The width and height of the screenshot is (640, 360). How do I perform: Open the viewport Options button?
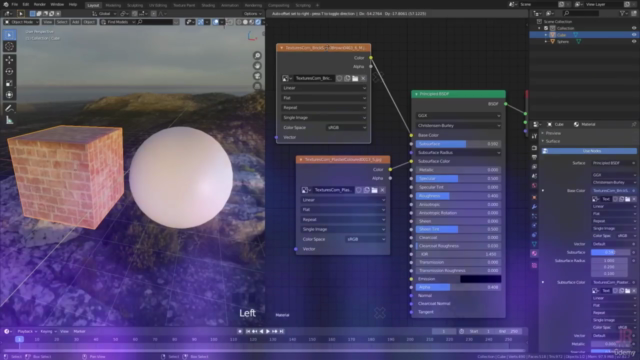tap(253, 13)
